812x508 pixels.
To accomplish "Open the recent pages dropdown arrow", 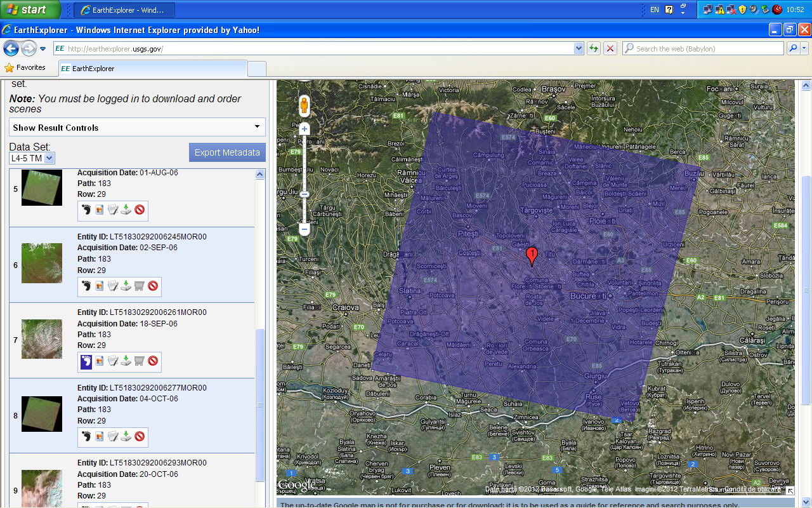I will (x=43, y=49).
